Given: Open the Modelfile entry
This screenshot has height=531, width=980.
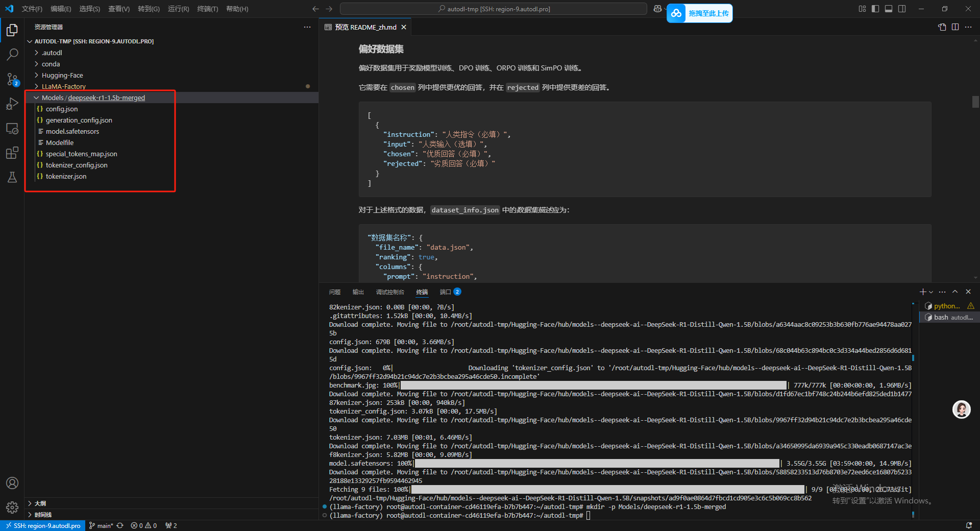Looking at the screenshot, I should (x=171, y=142).
